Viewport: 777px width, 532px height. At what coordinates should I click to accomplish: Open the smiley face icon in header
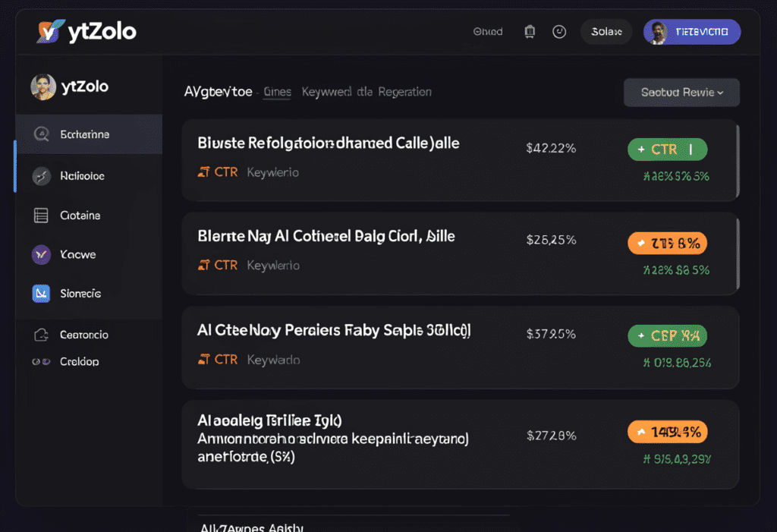(559, 32)
